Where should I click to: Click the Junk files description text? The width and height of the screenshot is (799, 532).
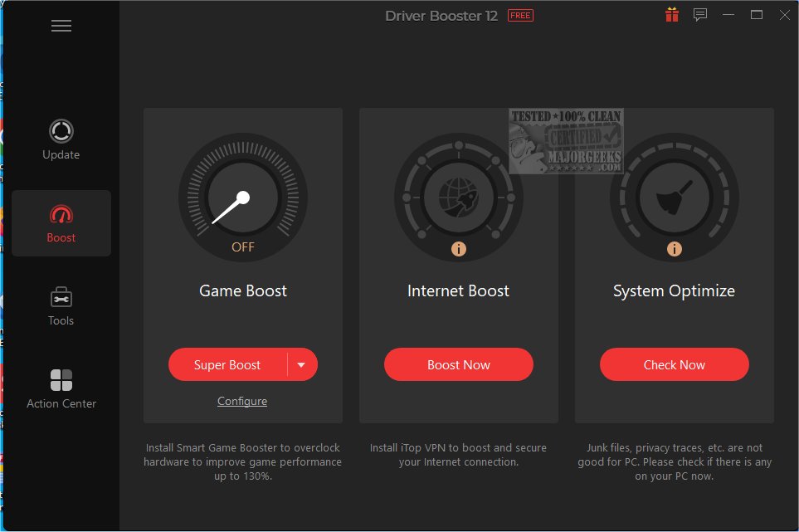pyautogui.click(x=675, y=461)
